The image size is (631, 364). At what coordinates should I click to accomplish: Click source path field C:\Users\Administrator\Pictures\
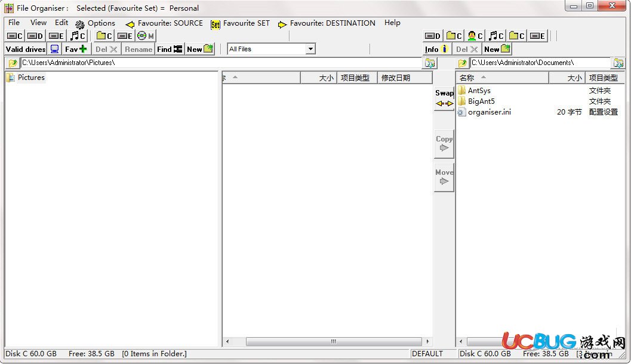point(221,63)
